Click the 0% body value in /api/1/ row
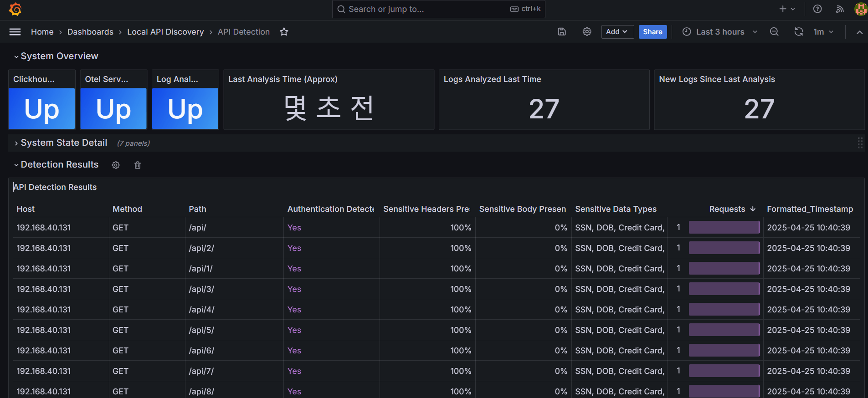The image size is (868, 398). coord(561,269)
